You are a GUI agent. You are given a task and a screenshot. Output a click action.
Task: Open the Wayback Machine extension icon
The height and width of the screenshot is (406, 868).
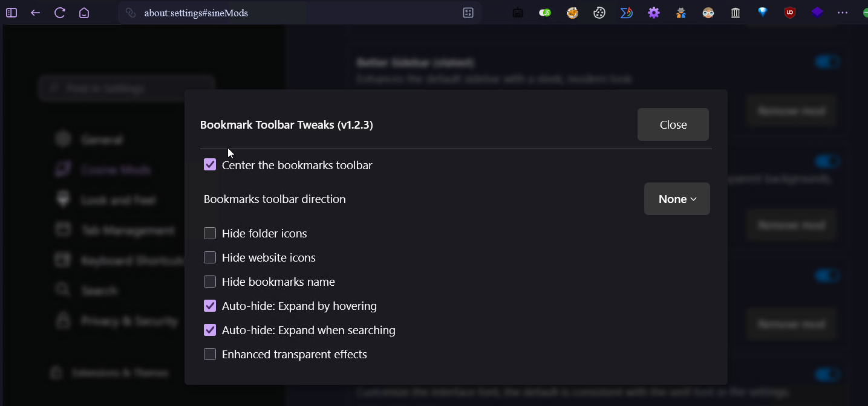(x=735, y=12)
